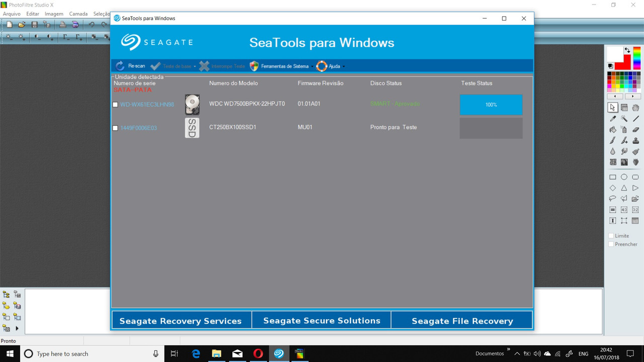The width and height of the screenshot is (644, 362).
Task: Click SMART - Aprovado status text
Action: (395, 104)
